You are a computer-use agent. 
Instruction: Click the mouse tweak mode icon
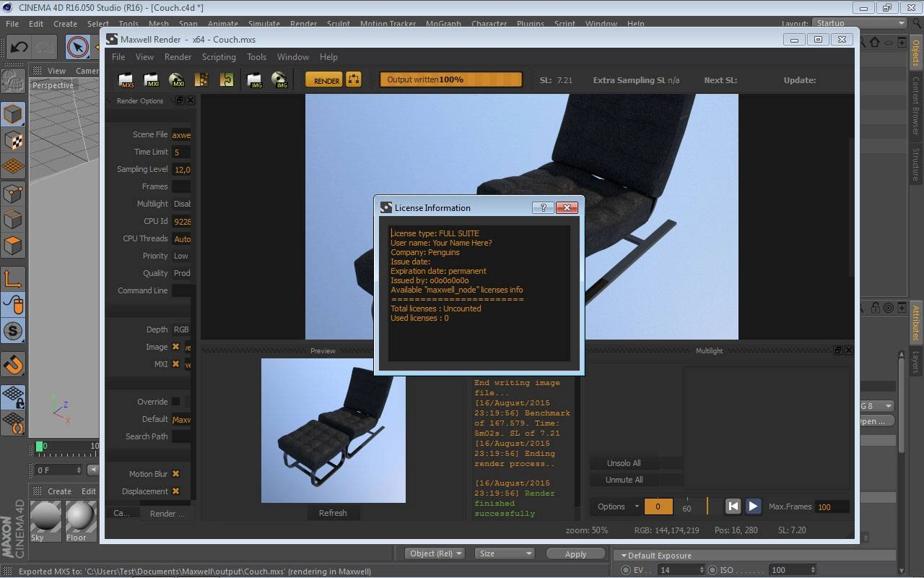13,305
